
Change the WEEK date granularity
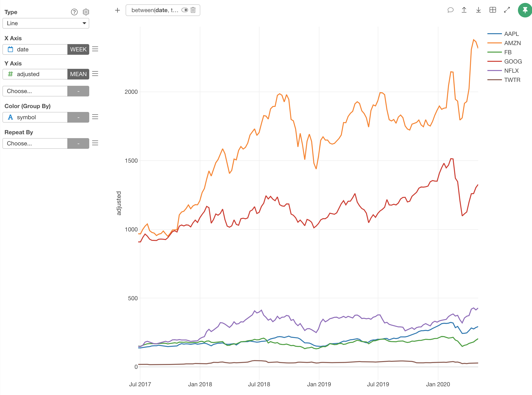click(x=78, y=49)
